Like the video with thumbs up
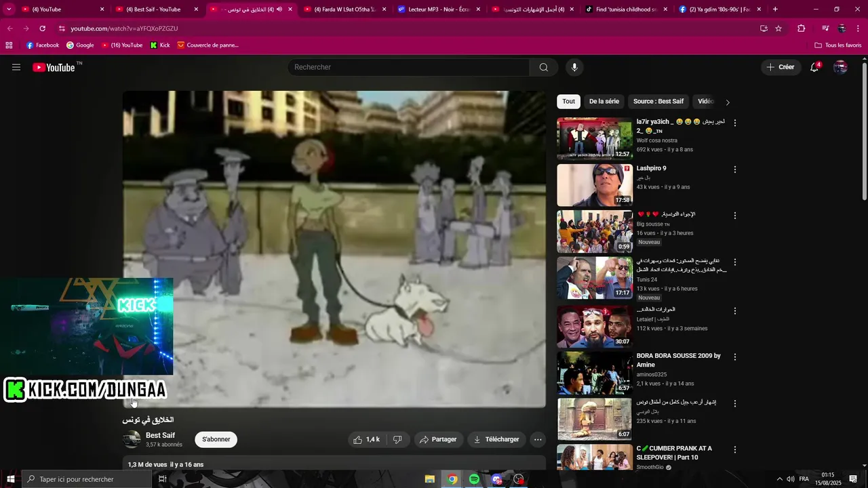 pos(366,439)
